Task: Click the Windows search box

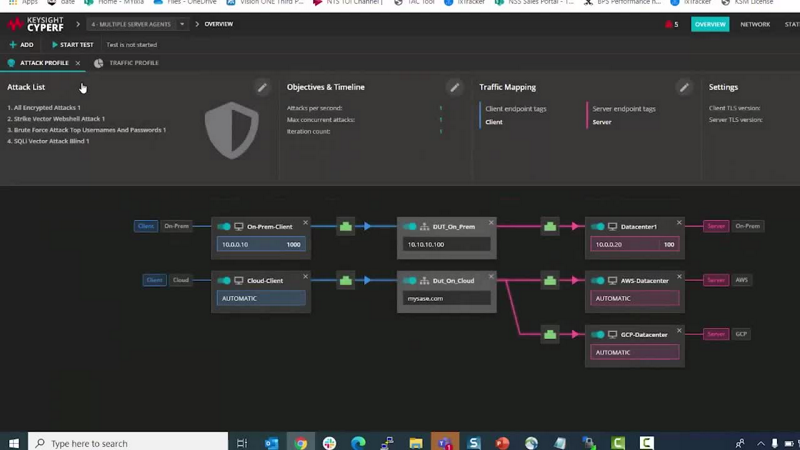Action: click(x=128, y=443)
